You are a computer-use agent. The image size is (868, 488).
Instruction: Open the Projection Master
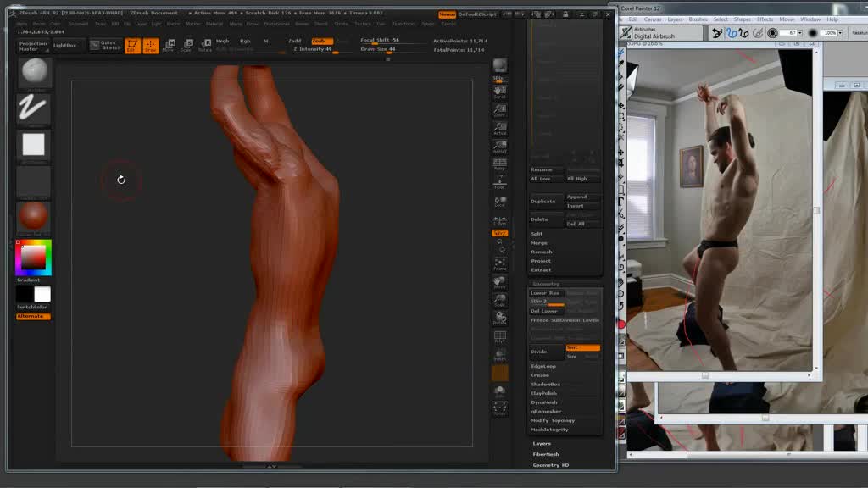(x=33, y=46)
